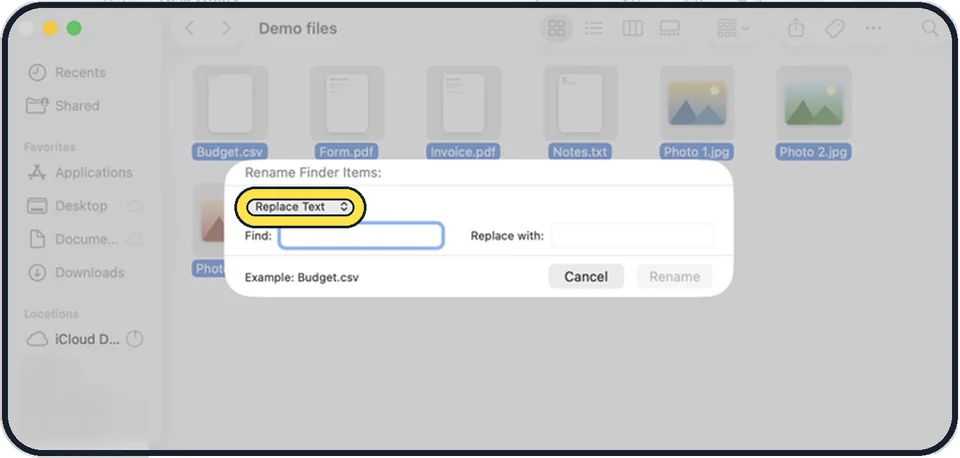Viewport: 960px width, 458px height.
Task: Open the Replace Text rename mode dropdown
Action: pos(300,207)
